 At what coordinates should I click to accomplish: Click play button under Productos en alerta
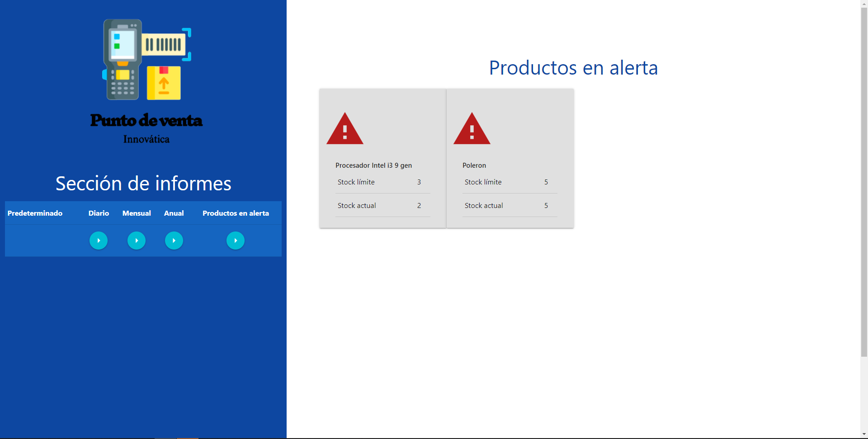(x=236, y=241)
